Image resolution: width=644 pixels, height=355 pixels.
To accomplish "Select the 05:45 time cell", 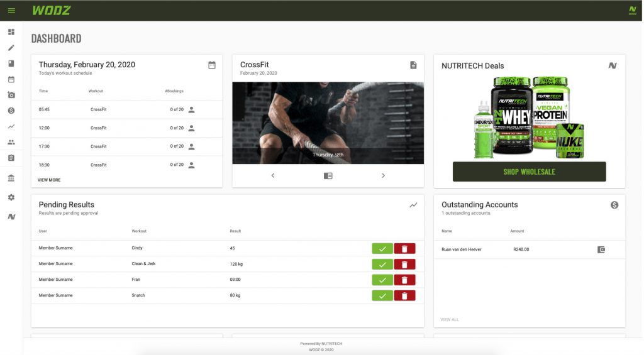I will click(44, 109).
